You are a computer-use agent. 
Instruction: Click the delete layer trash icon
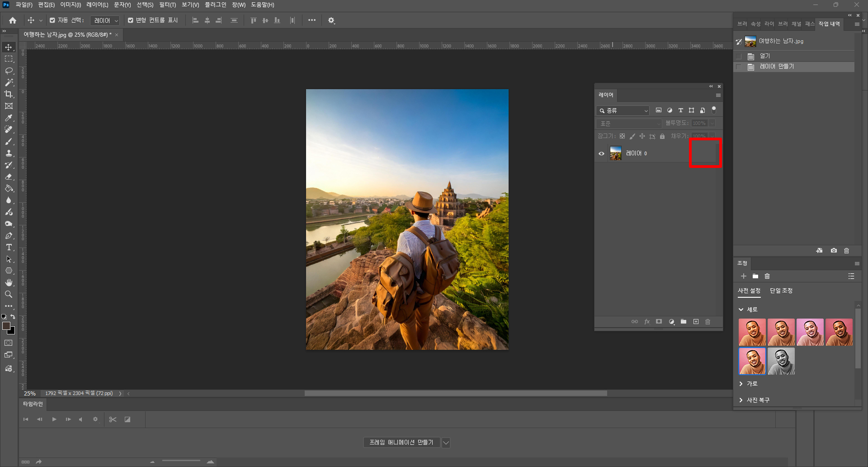coord(708,322)
